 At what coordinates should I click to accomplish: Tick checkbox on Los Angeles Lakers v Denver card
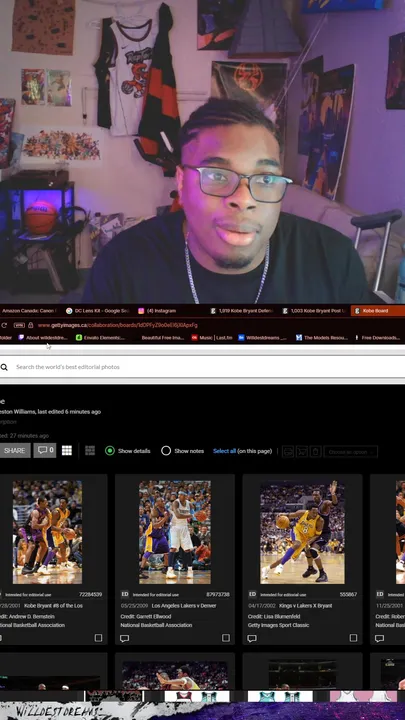click(x=226, y=638)
